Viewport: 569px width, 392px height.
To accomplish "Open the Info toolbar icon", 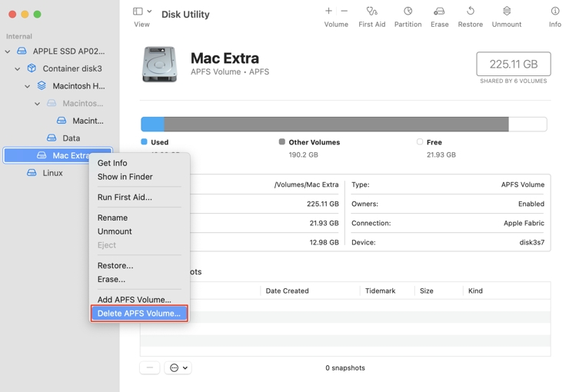I will [x=555, y=11].
